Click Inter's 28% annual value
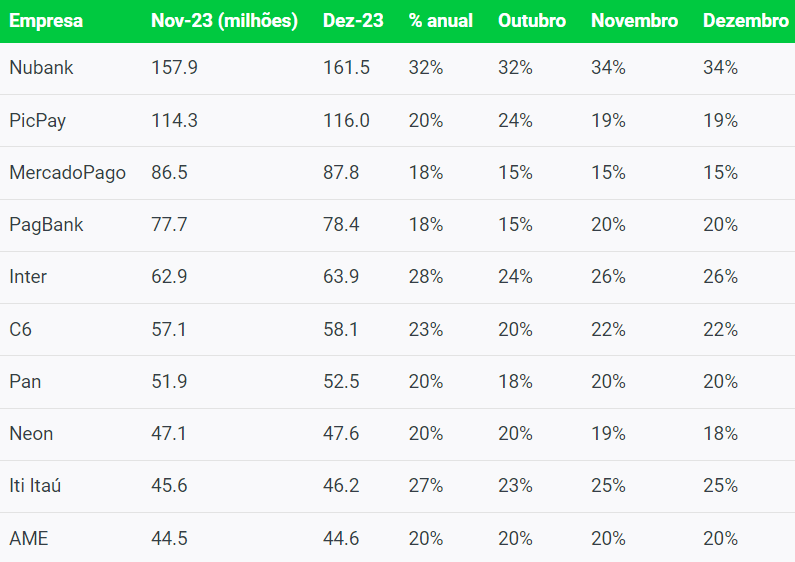The image size is (795, 562). [x=426, y=277]
